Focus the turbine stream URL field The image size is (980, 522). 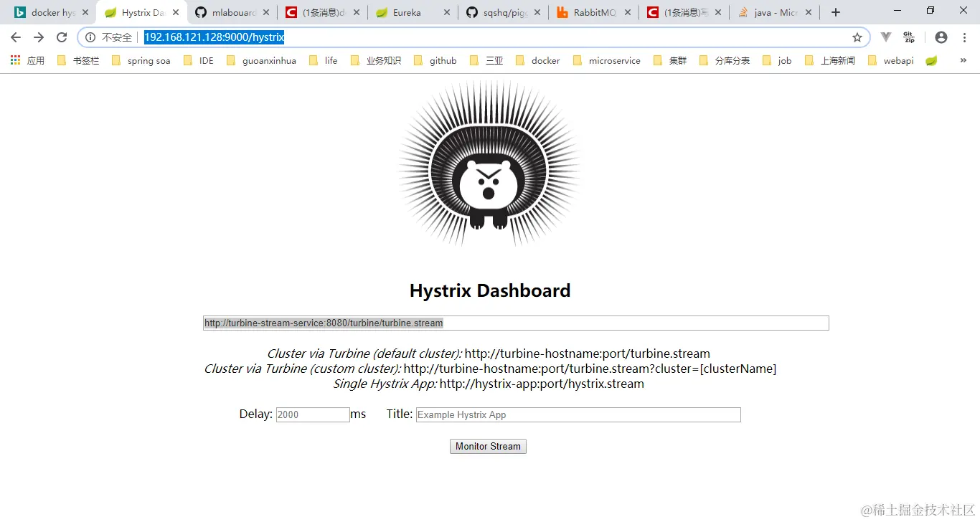(x=516, y=323)
